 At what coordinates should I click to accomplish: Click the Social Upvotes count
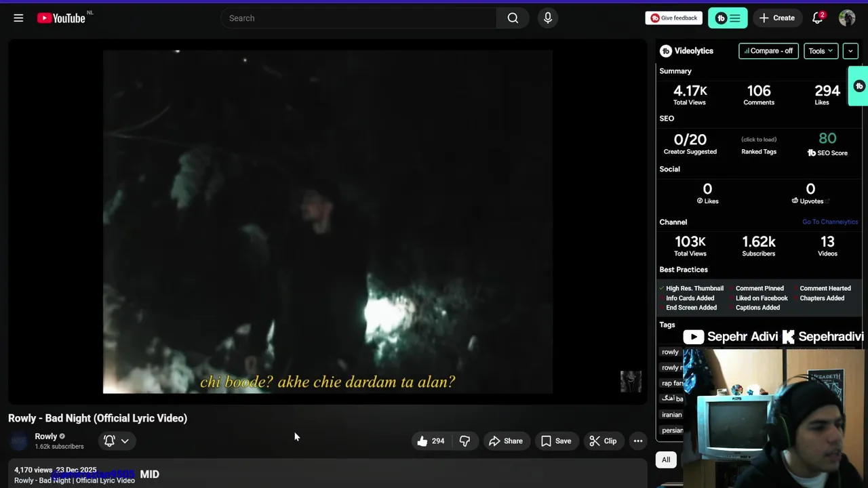[x=810, y=189]
